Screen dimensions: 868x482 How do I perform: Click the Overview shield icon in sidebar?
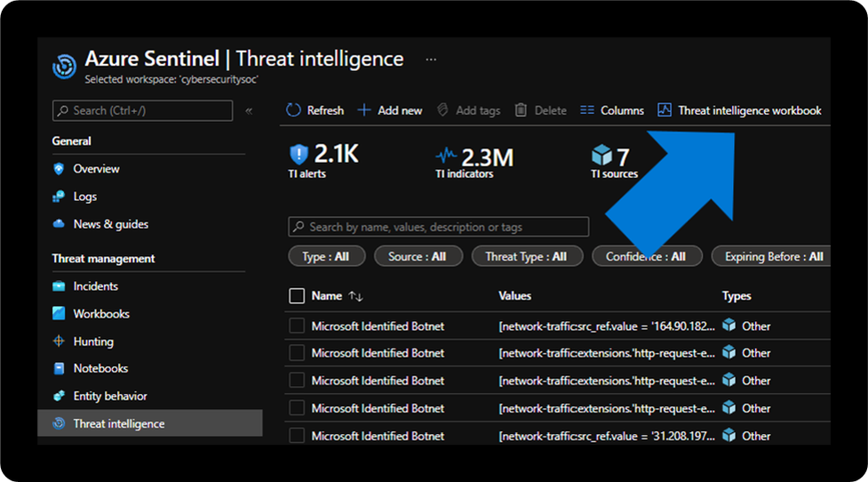point(59,169)
